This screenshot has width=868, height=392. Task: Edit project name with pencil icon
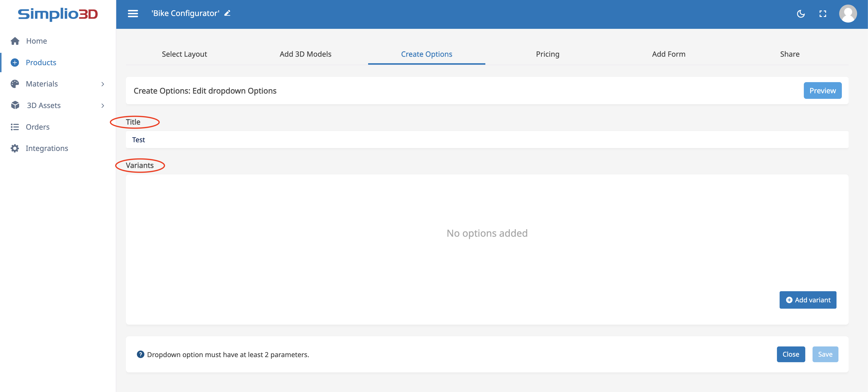tap(227, 13)
